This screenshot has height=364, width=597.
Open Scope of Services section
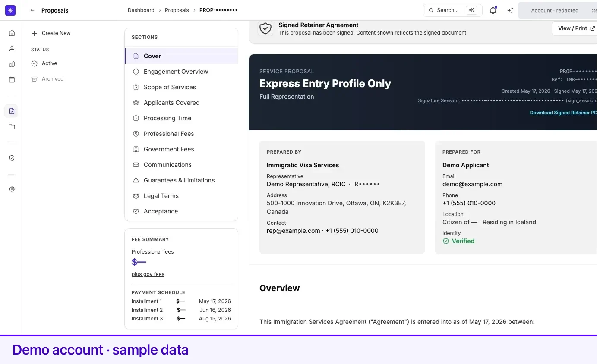[x=181, y=87]
